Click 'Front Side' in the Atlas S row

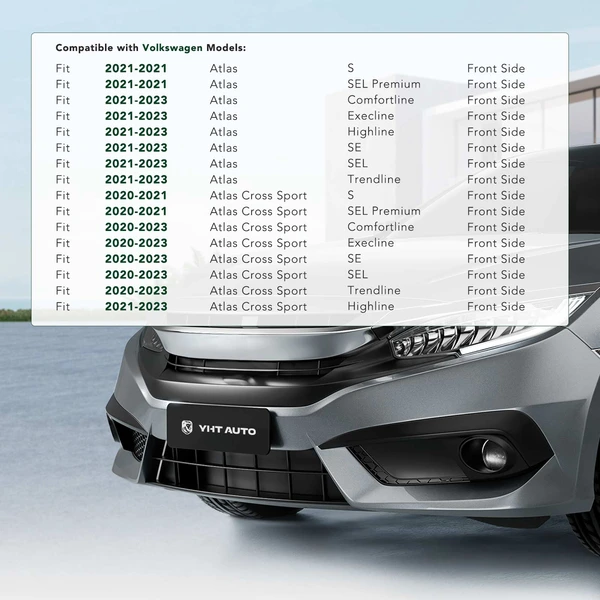(x=496, y=68)
